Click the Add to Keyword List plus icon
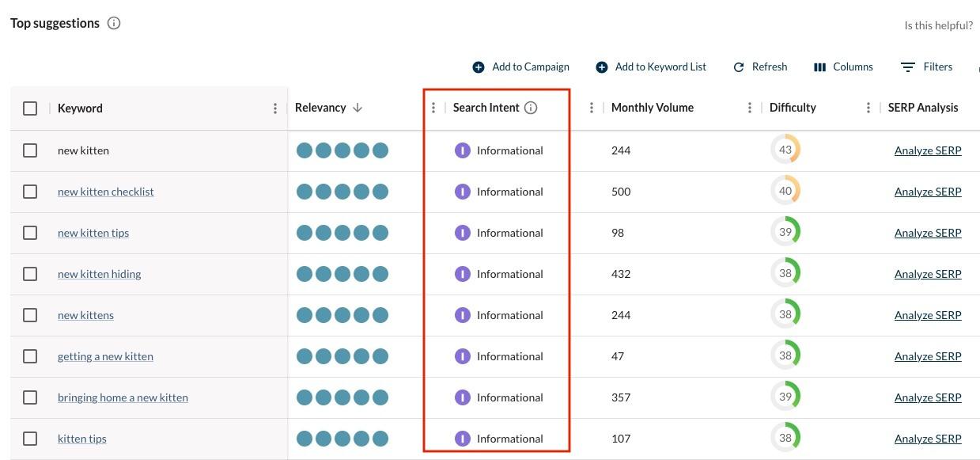Viewport: 980px width, 460px height. pyautogui.click(x=601, y=67)
